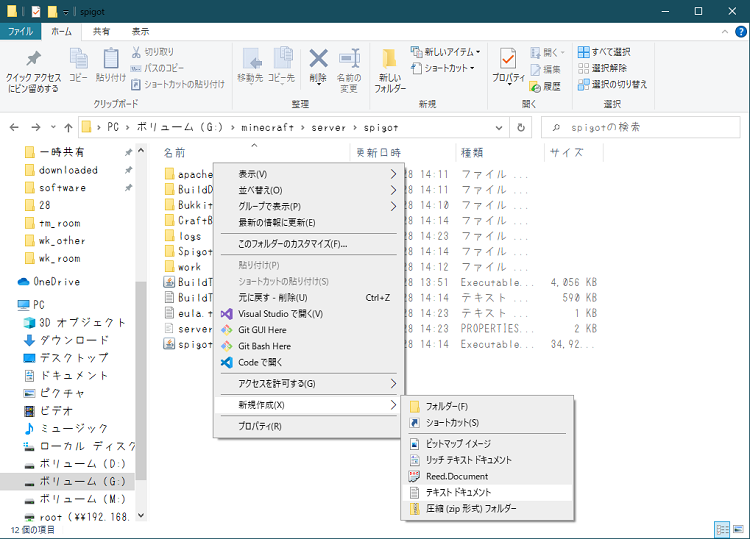
Task: Click the delete X icon in ribbon
Action: point(318,59)
